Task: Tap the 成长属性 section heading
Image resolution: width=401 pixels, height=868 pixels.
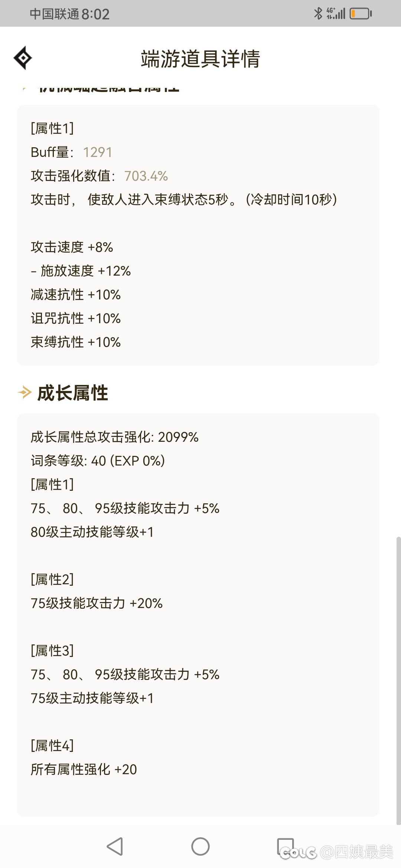Action: [73, 393]
